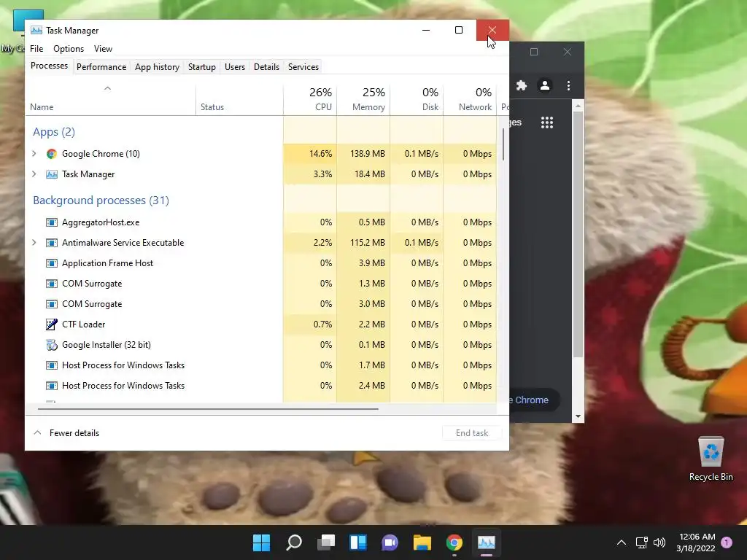This screenshot has height=560, width=747.
Task: Open volume speaker tray icon
Action: 659,542
